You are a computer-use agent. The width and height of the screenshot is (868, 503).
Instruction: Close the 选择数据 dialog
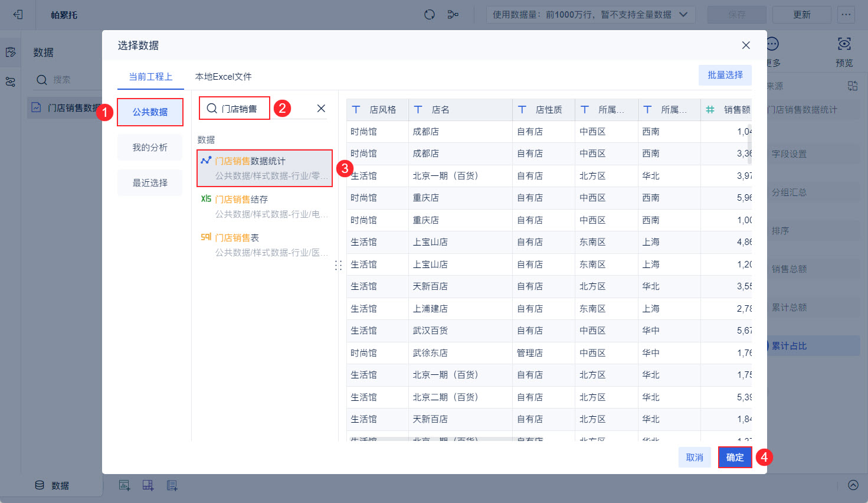click(x=746, y=45)
